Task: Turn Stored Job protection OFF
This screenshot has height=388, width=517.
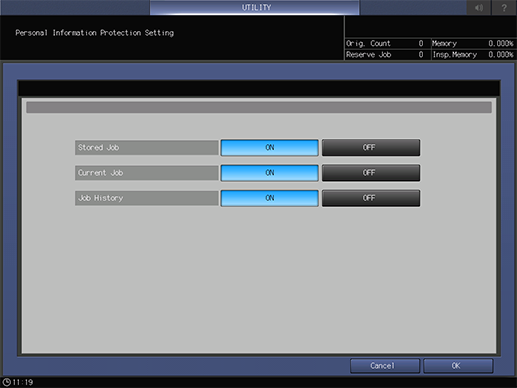Action: pyautogui.click(x=371, y=148)
